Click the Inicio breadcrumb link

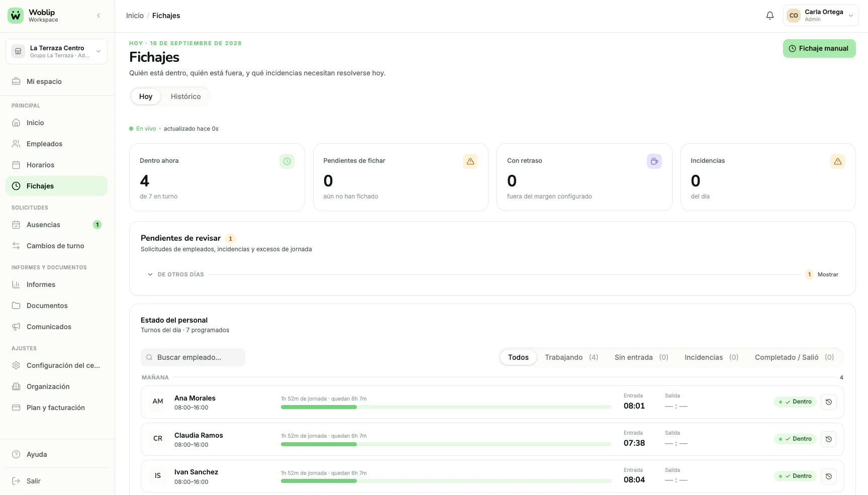point(135,16)
